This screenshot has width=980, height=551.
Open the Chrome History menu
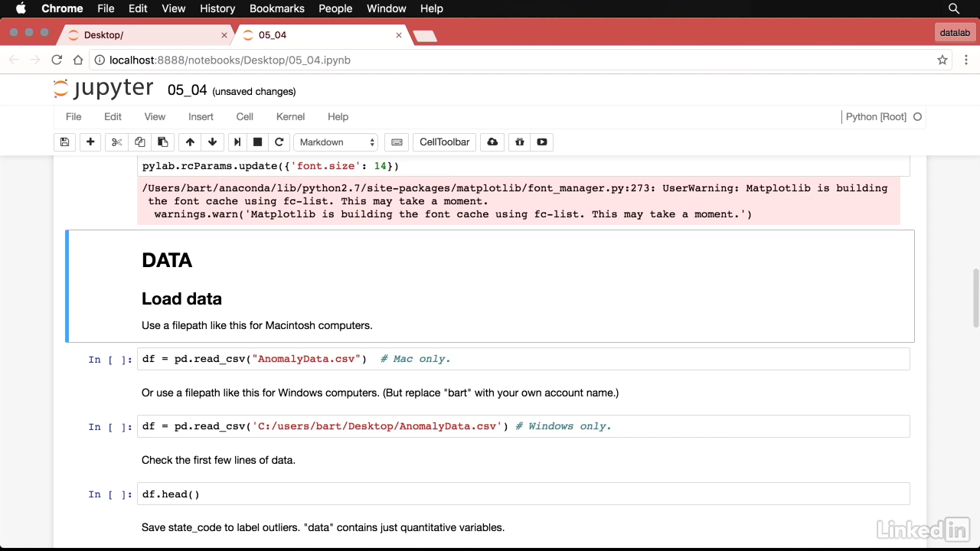[x=217, y=8]
